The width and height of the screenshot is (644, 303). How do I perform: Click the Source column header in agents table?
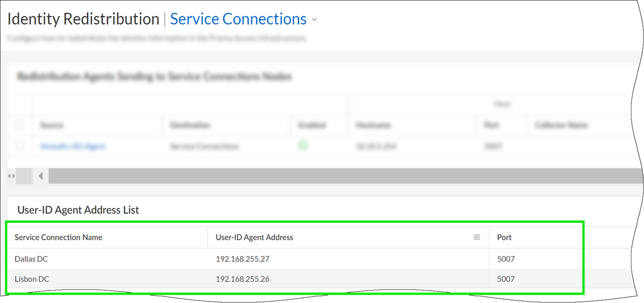[x=51, y=125]
